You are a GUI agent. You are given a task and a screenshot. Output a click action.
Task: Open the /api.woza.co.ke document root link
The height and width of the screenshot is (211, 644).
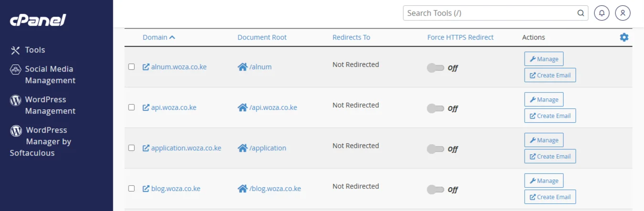(273, 107)
